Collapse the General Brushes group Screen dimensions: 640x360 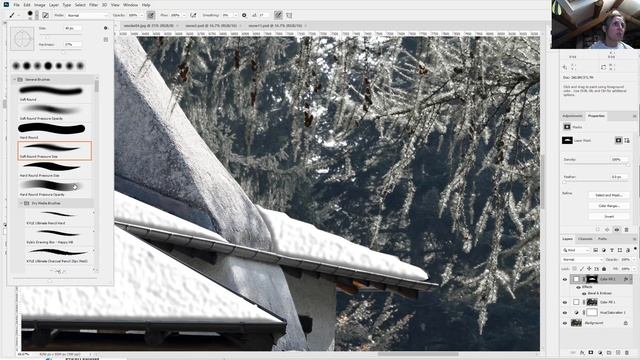pyautogui.click(x=15, y=79)
